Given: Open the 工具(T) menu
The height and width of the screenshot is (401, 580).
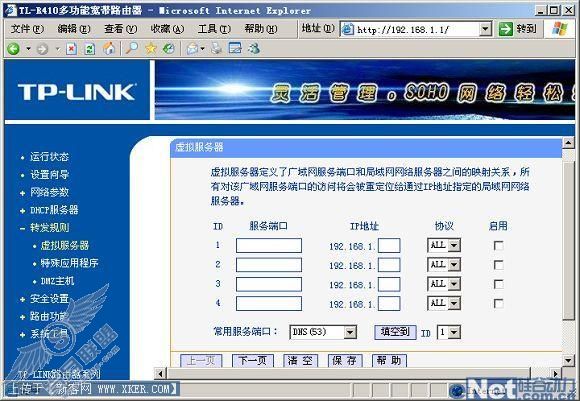Looking at the screenshot, I should pyautogui.click(x=214, y=28).
